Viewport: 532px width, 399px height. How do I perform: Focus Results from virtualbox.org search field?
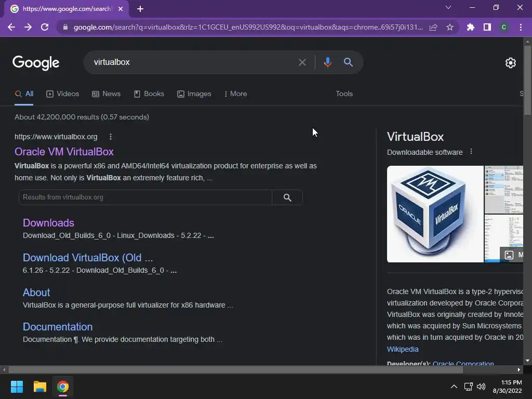tap(145, 197)
